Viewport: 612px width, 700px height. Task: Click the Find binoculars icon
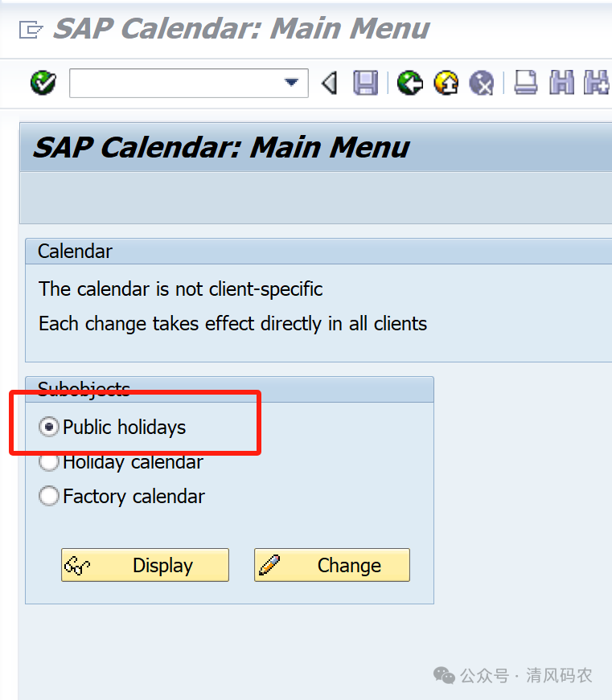[x=561, y=83]
